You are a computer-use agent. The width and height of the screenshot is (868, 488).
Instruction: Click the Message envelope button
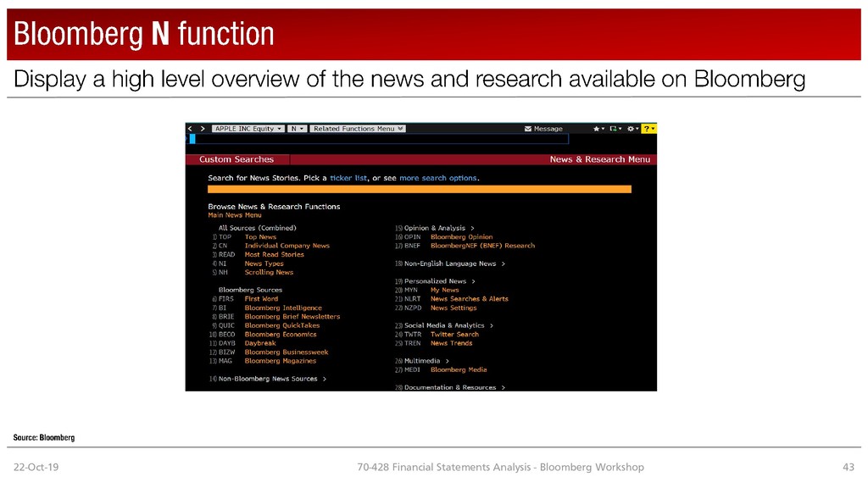click(x=543, y=129)
